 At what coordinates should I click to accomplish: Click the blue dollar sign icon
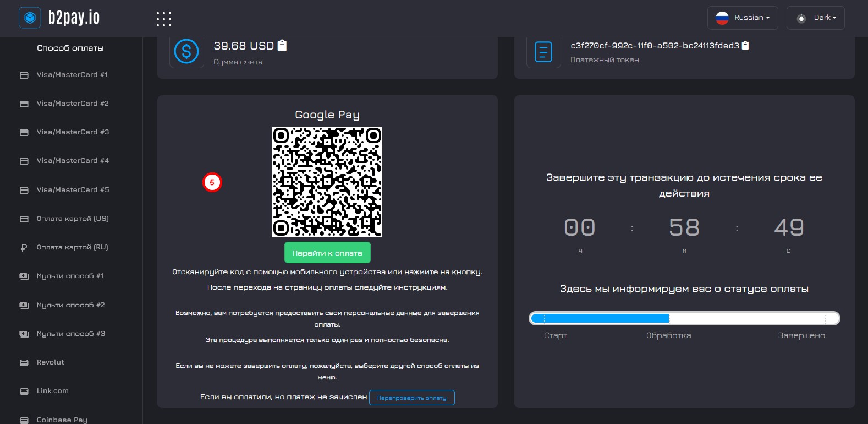coord(186,52)
